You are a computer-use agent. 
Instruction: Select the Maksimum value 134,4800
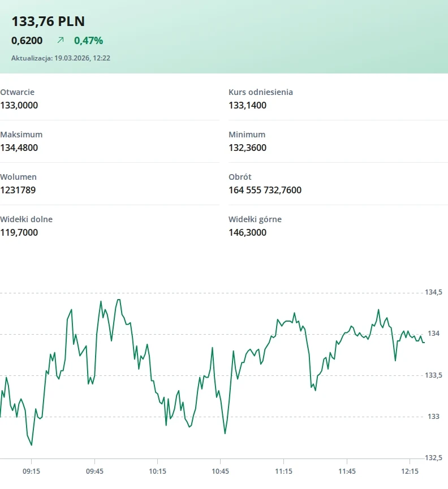point(19,148)
